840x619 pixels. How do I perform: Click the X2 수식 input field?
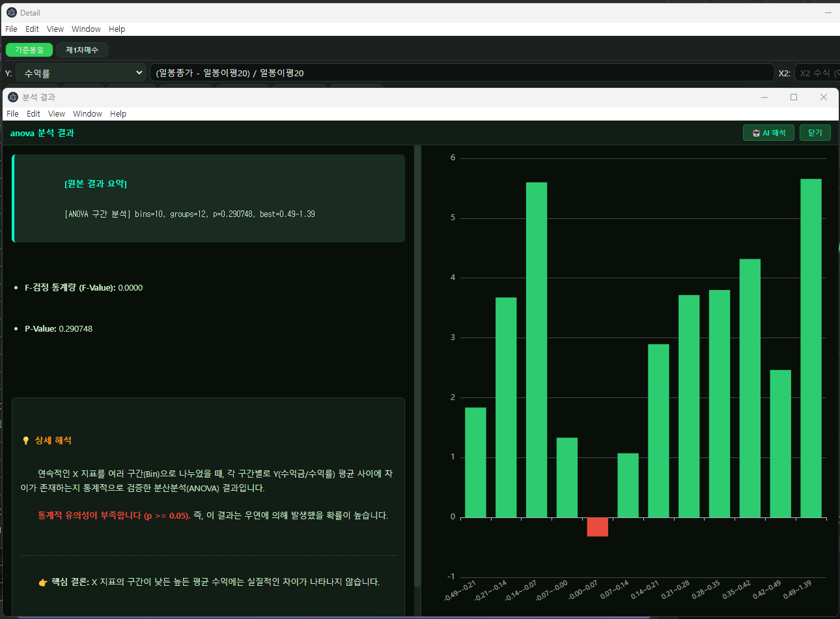(x=817, y=73)
